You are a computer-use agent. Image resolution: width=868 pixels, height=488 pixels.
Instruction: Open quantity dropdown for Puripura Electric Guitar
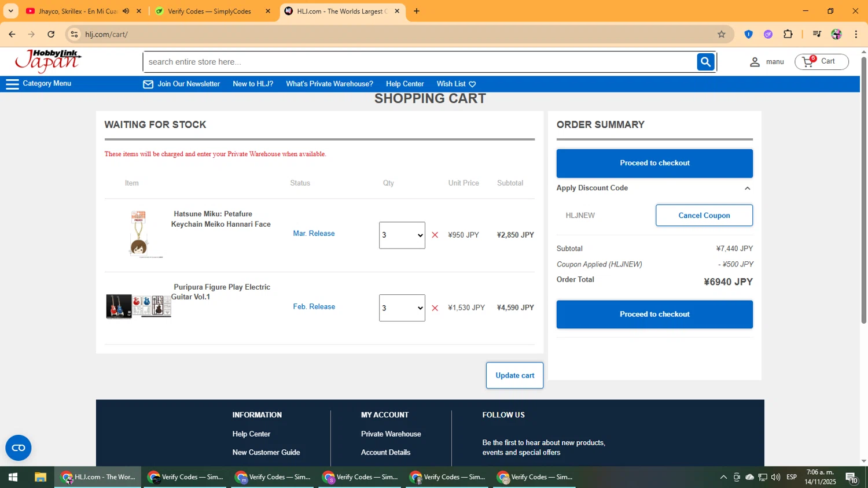(402, 308)
